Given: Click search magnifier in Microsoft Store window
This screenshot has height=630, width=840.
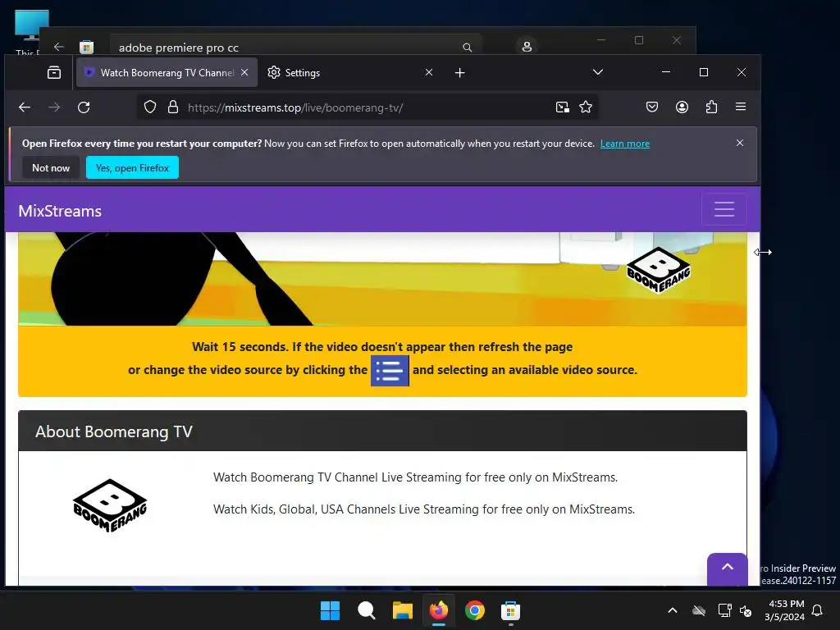Looking at the screenshot, I should coord(467,47).
